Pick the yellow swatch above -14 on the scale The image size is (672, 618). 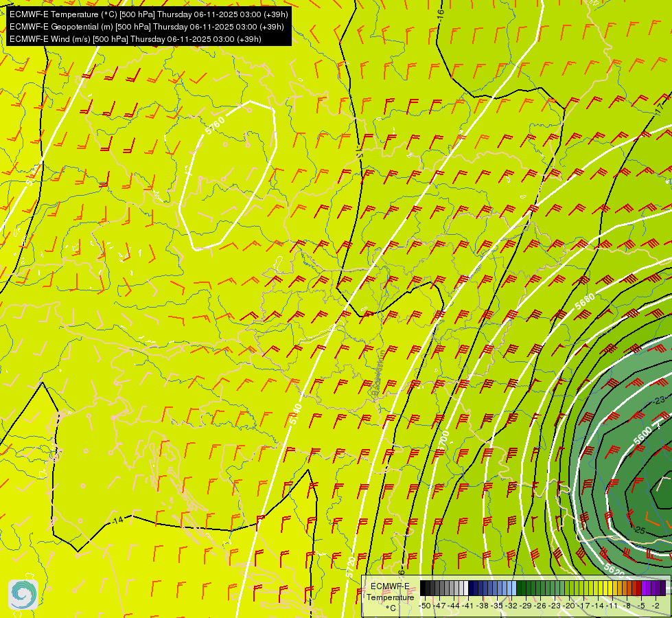click(x=596, y=588)
